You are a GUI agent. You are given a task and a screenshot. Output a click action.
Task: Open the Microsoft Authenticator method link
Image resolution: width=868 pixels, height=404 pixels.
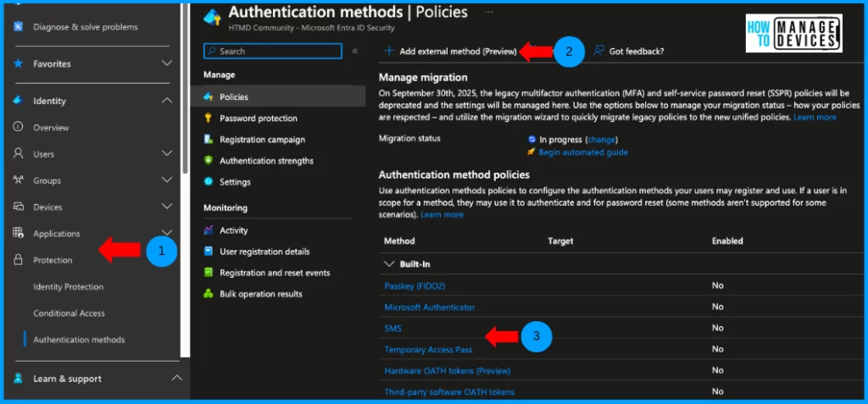(x=430, y=307)
